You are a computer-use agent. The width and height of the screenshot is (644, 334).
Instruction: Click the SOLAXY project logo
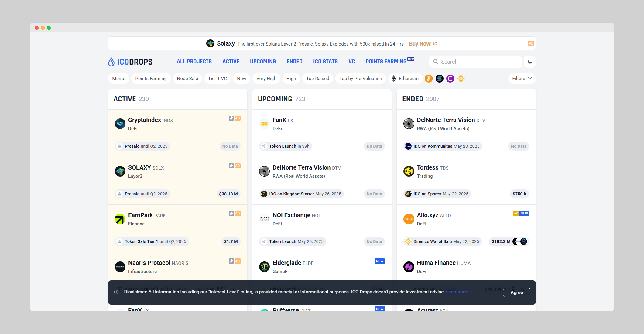[120, 171]
